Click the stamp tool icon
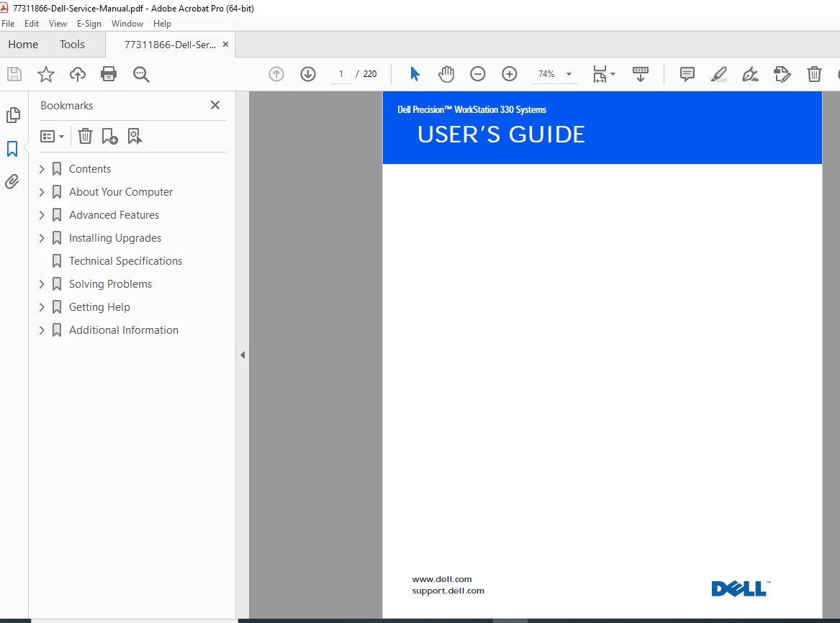The width and height of the screenshot is (840, 623). pyautogui.click(x=782, y=74)
